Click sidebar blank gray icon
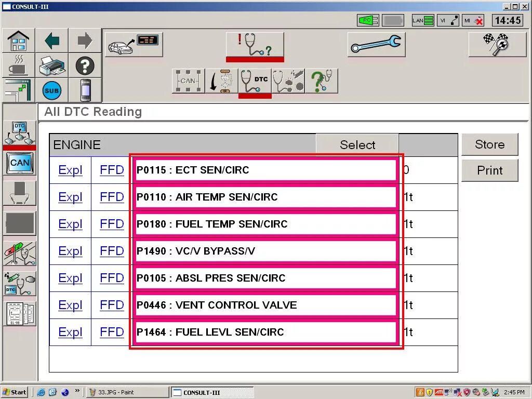This screenshot has height=399, width=532. 20,223
